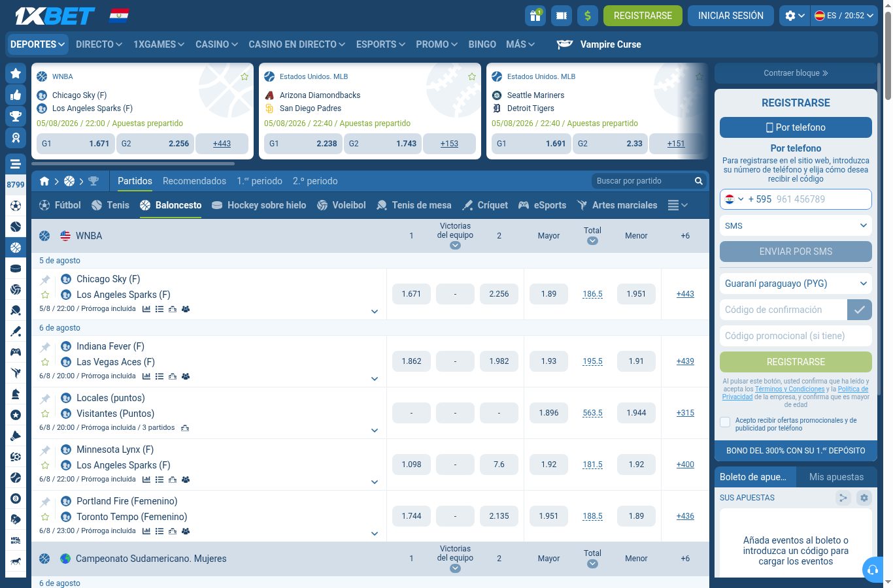Open bet slip settings gear icon
The height and width of the screenshot is (588, 893).
click(x=864, y=498)
